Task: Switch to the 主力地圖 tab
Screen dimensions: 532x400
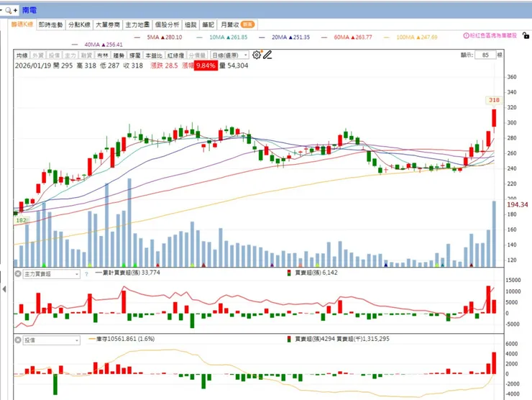Action: click(x=137, y=24)
